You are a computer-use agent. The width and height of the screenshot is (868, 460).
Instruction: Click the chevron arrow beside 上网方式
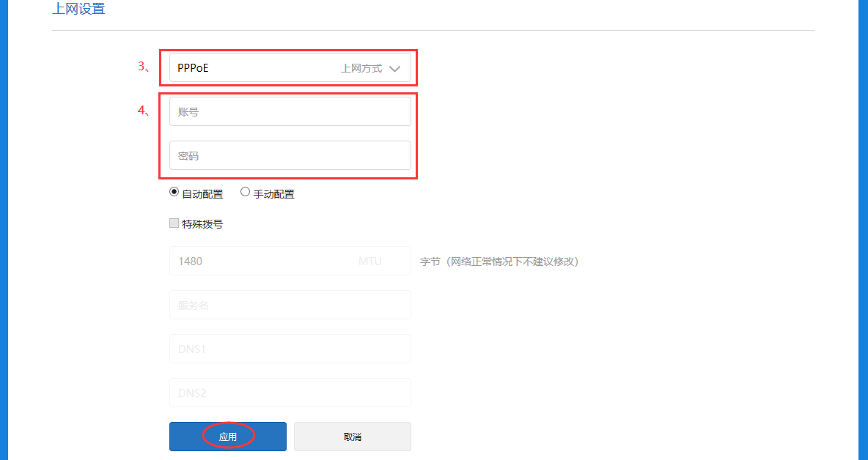[x=394, y=69]
